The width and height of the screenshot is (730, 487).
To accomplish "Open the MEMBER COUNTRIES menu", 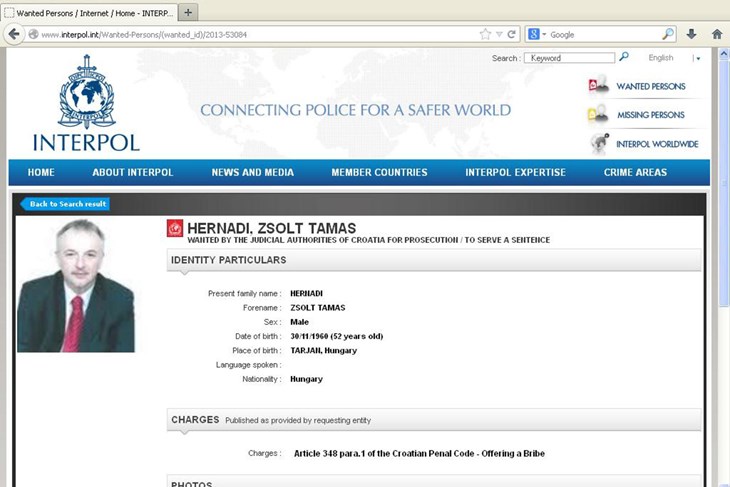I will click(379, 172).
